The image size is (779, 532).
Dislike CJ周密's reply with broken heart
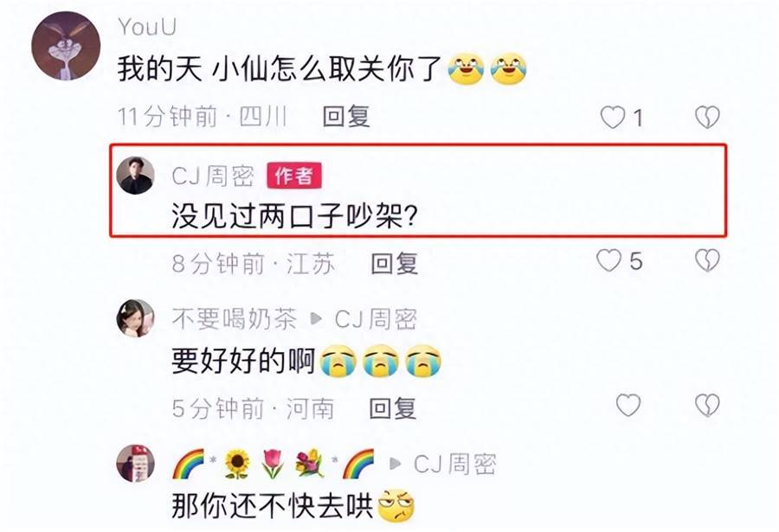point(707,260)
